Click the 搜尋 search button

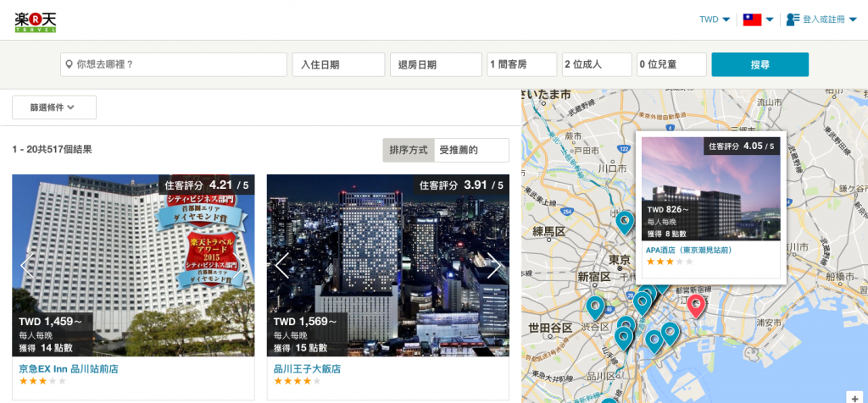click(760, 64)
